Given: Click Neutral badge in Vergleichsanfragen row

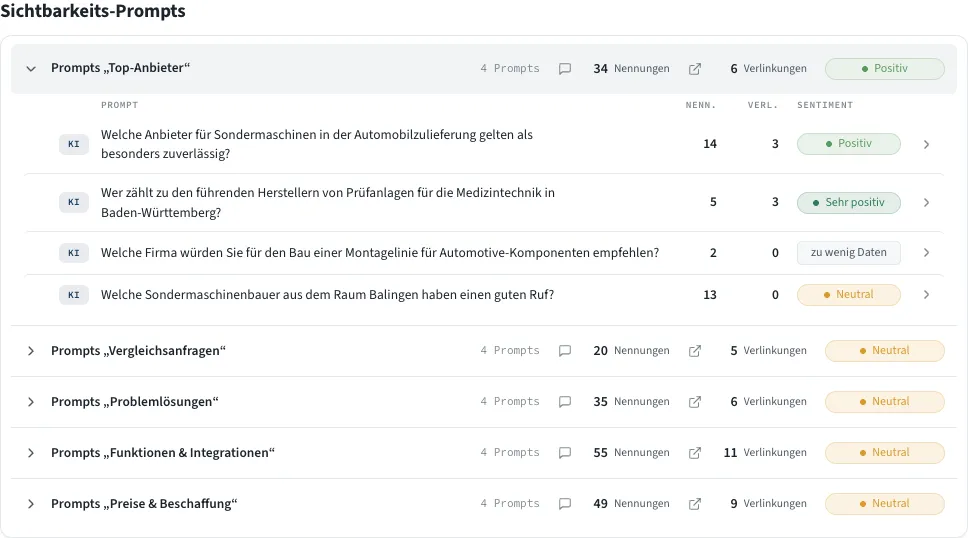Looking at the screenshot, I should point(885,351).
